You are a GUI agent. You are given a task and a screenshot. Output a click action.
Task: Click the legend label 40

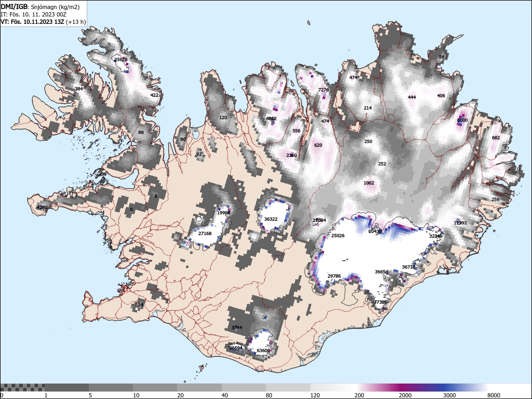225,395
